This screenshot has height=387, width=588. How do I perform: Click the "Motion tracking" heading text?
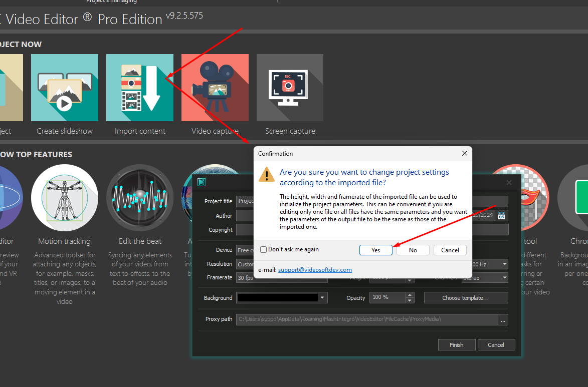coord(65,241)
